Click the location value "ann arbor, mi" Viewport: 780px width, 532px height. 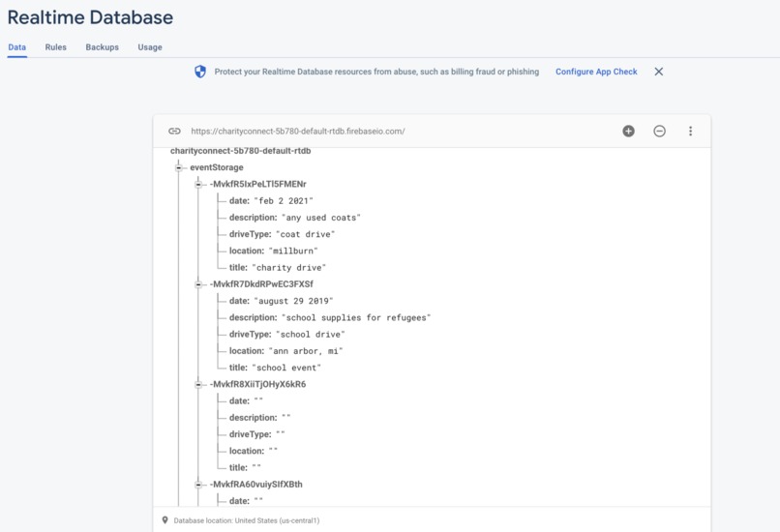(x=306, y=351)
